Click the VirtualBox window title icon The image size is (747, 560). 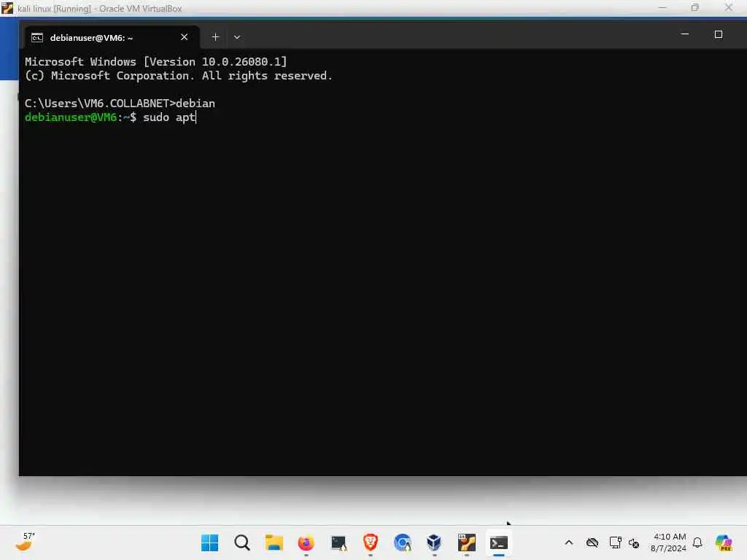7,8
